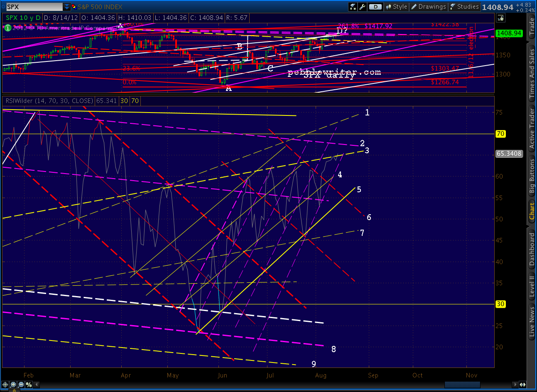Open the Drawings dropdown menu
This screenshot has height=392, width=537.
point(428,7)
